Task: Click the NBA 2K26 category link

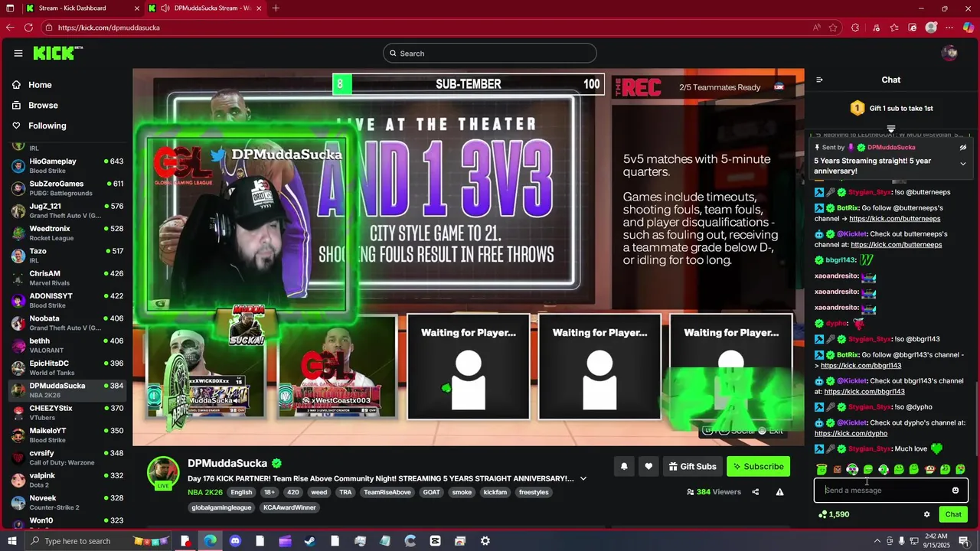Action: [205, 492]
